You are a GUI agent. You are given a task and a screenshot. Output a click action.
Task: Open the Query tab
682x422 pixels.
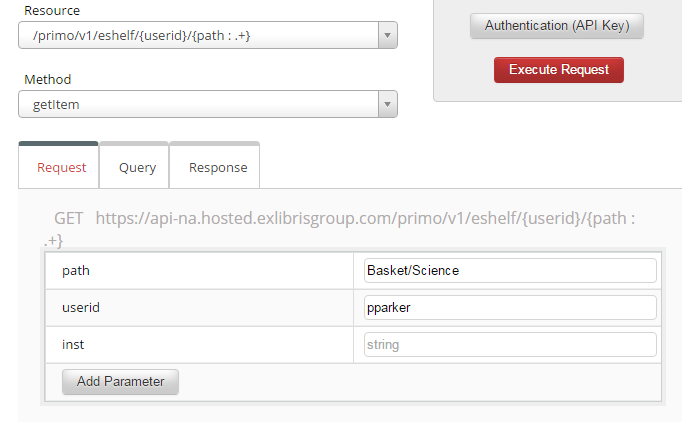pos(137,167)
